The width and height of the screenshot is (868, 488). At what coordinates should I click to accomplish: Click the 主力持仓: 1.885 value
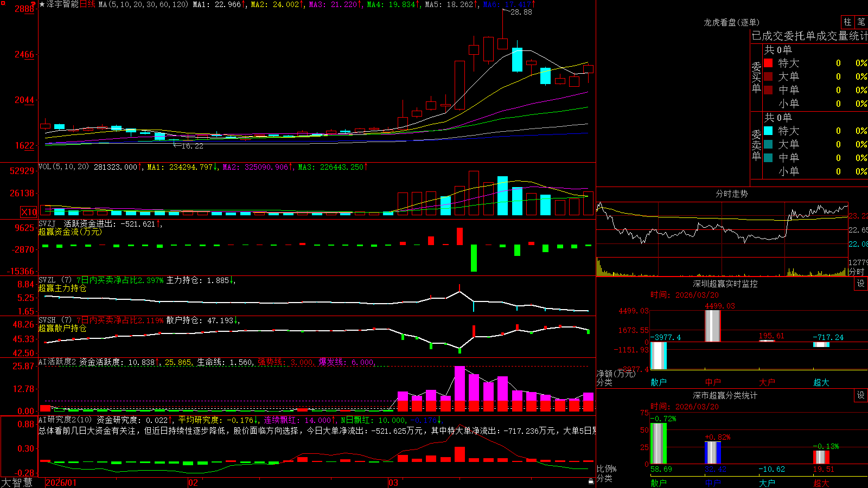[x=197, y=280]
